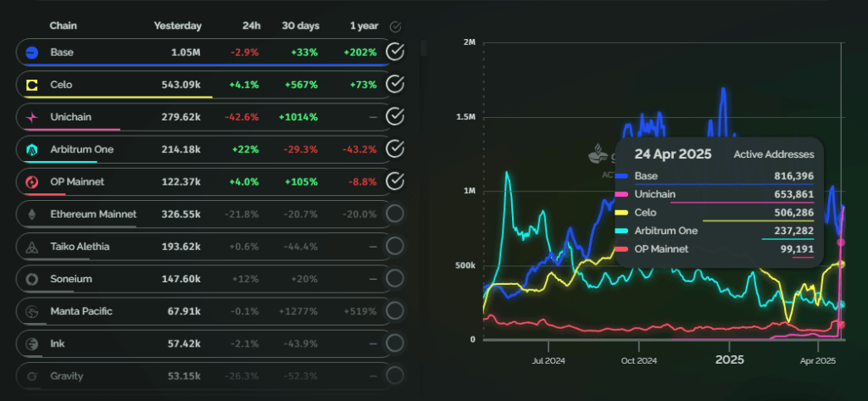Click the Celo chain logo icon

[x=32, y=85]
